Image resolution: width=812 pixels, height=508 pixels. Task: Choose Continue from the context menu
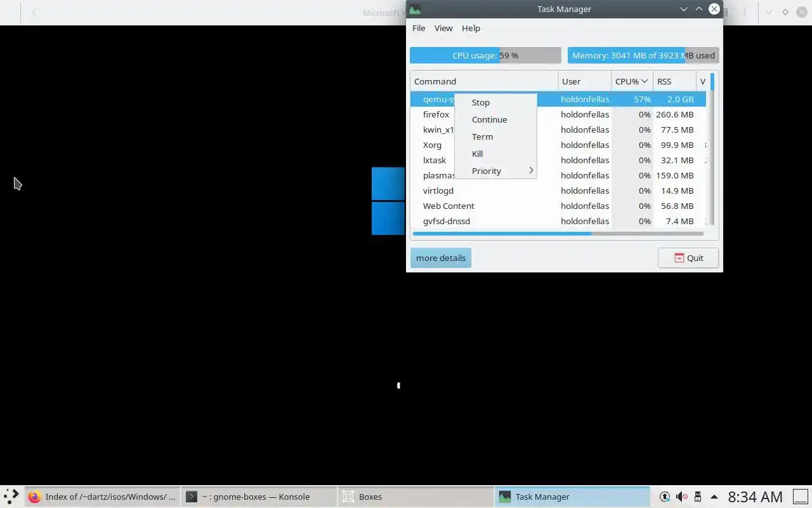pos(496,119)
